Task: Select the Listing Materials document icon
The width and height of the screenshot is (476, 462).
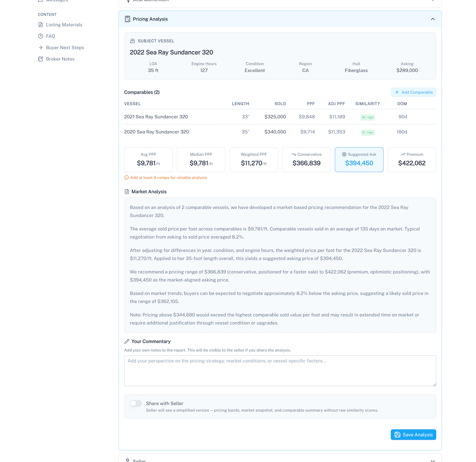Action: (41, 25)
